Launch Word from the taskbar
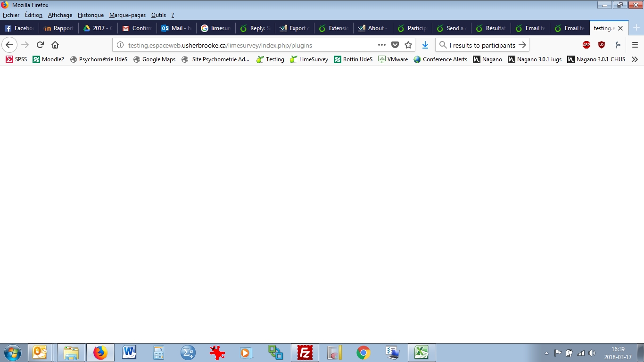644x362 pixels. tap(129, 353)
